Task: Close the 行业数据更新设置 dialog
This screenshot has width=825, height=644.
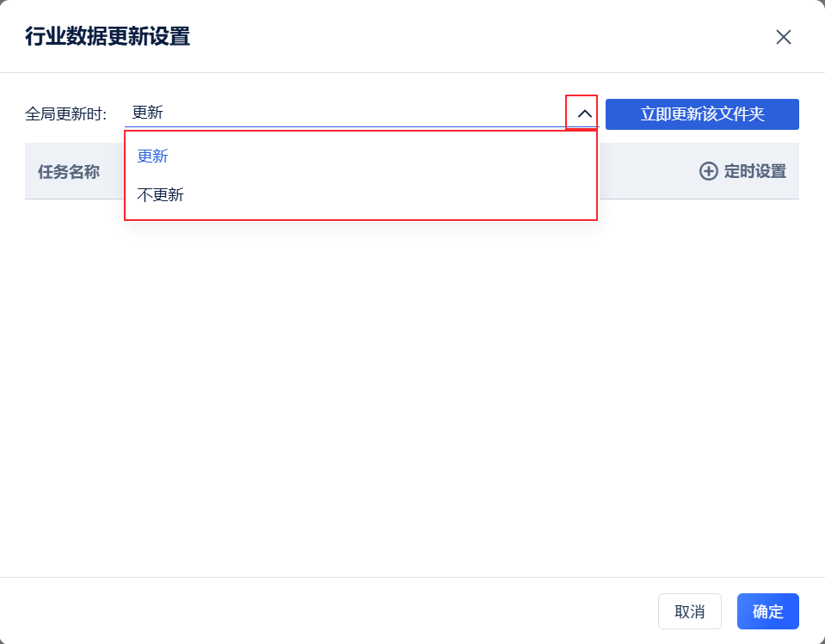Action: (x=783, y=37)
